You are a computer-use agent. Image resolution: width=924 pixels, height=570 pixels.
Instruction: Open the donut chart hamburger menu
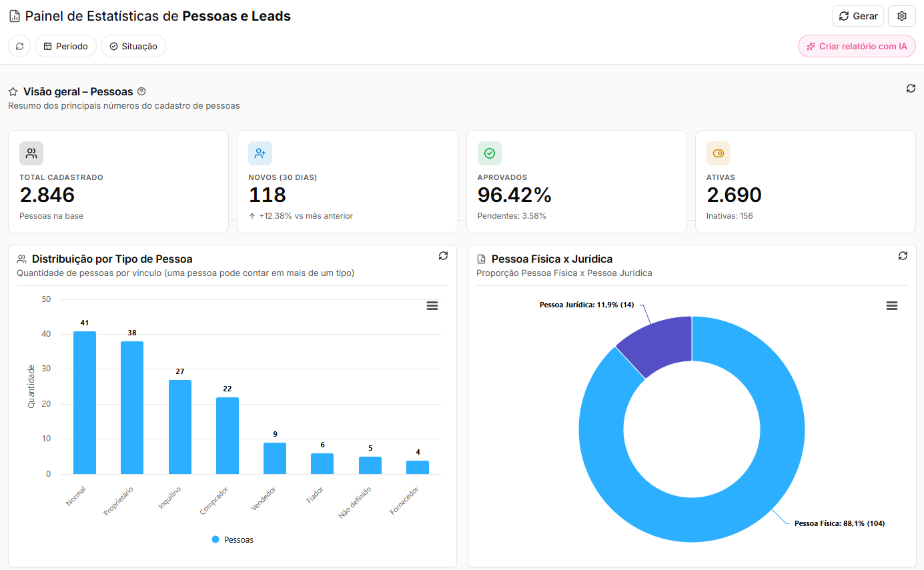[x=892, y=305]
